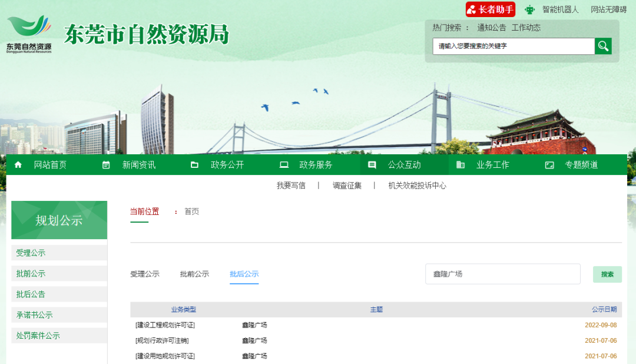Click the magnifier search icon button

click(x=603, y=47)
